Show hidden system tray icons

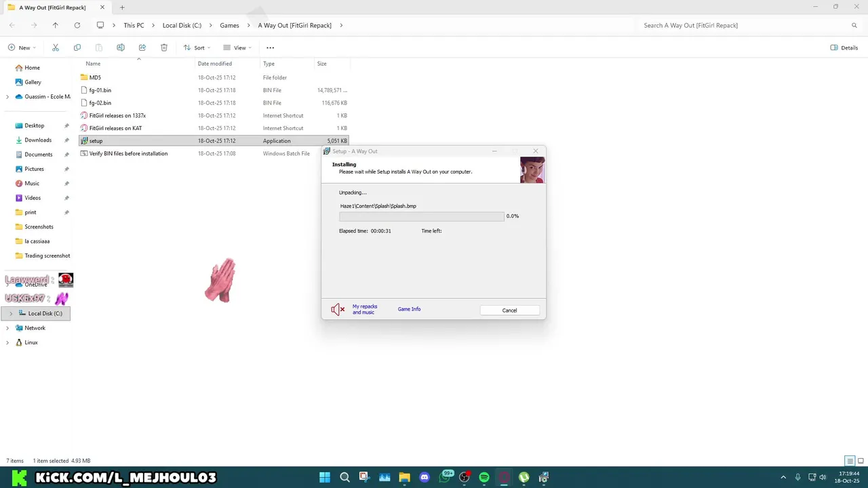(x=783, y=477)
